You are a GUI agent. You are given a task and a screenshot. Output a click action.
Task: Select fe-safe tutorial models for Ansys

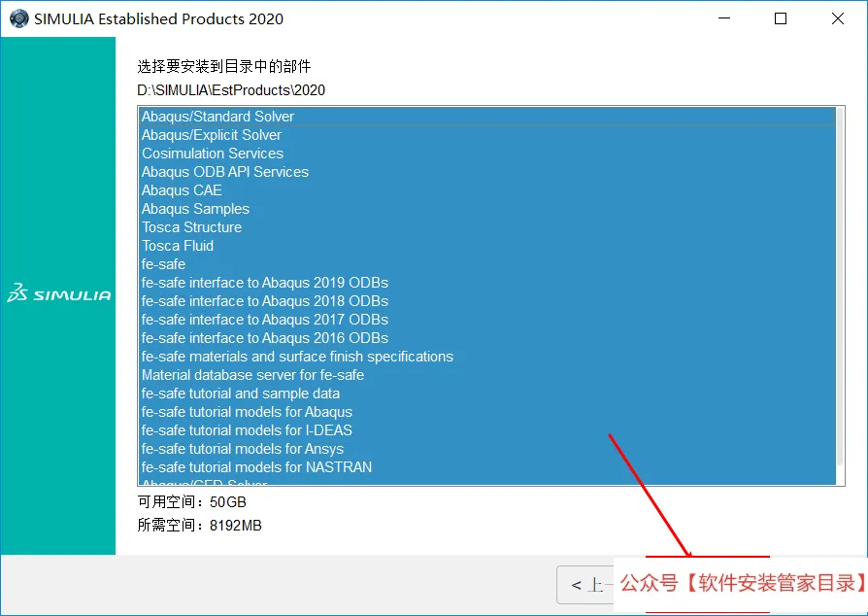(x=487, y=449)
